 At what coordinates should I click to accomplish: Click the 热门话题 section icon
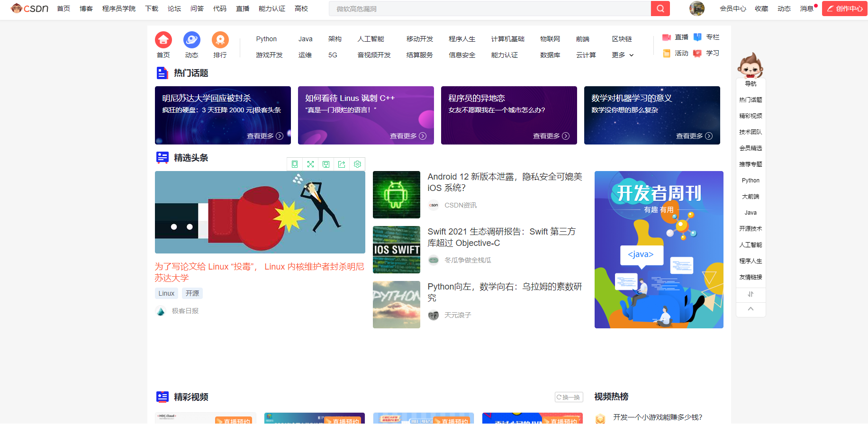[x=162, y=73]
